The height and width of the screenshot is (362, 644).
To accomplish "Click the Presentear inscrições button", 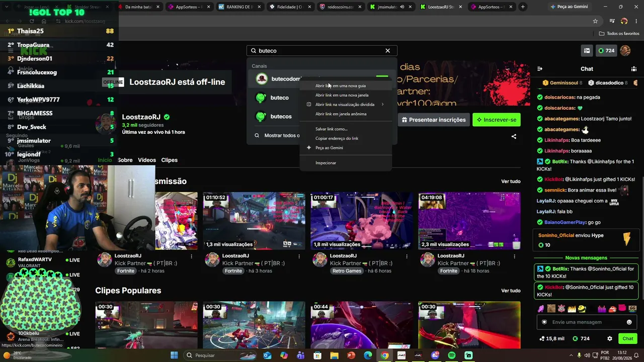I will click(434, 120).
